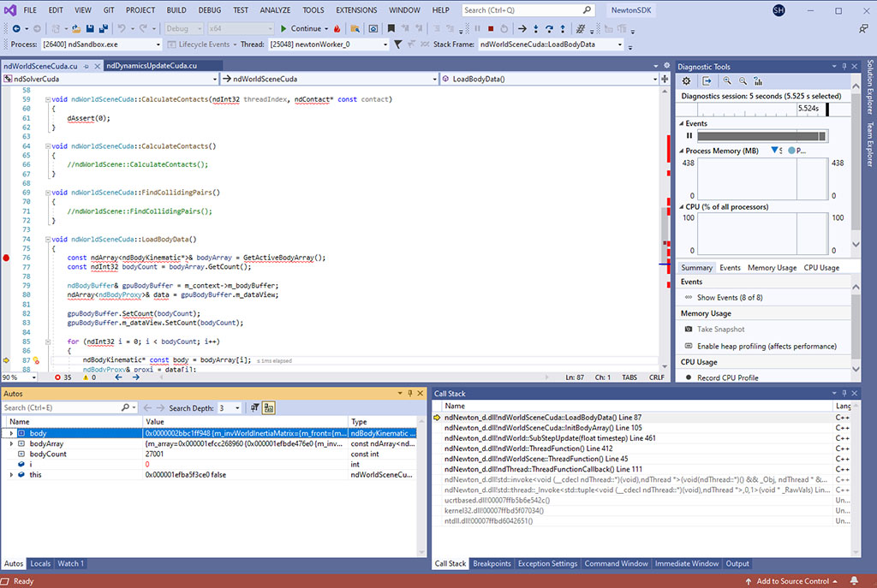Screen dimensions: 877x588
Task: Zoom out on the diagnostics timeline
Action: tap(742, 80)
